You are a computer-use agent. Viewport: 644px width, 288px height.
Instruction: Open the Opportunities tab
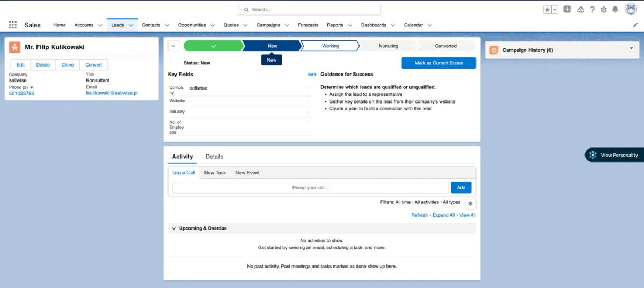click(192, 25)
